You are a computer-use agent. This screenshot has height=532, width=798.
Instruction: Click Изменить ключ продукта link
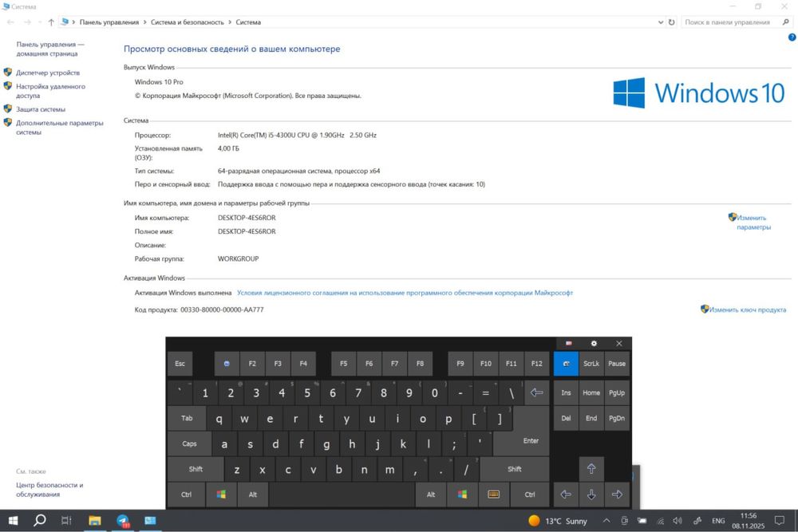747,309
